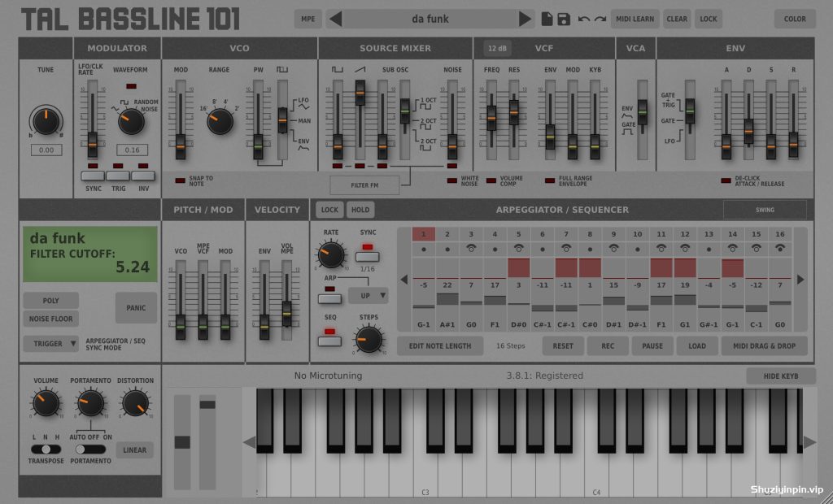
Task: Toggle the NOISE FLOOR button
Action: click(51, 319)
